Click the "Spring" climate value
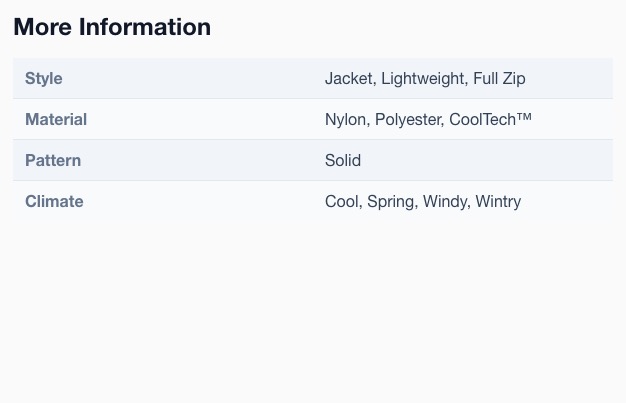Image resolution: width=626 pixels, height=403 pixels. pos(392,202)
